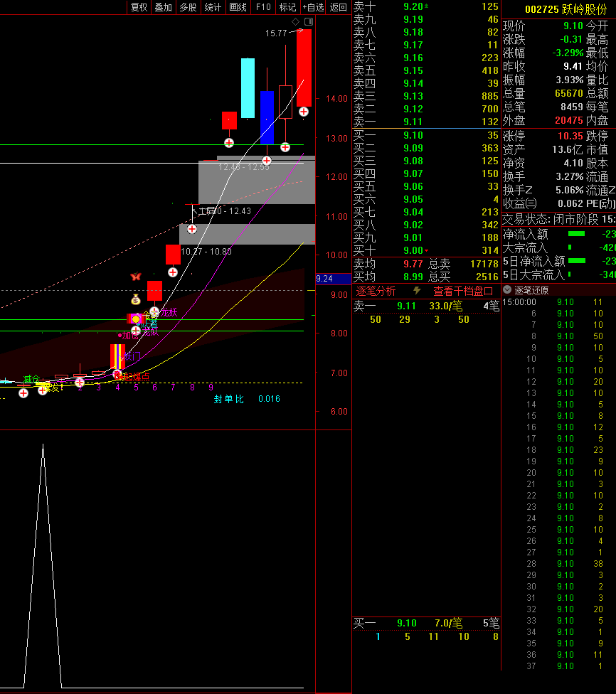Click the plus marker below the 15.77 candle
The width and height of the screenshot is (616, 694).
pyautogui.click(x=303, y=112)
